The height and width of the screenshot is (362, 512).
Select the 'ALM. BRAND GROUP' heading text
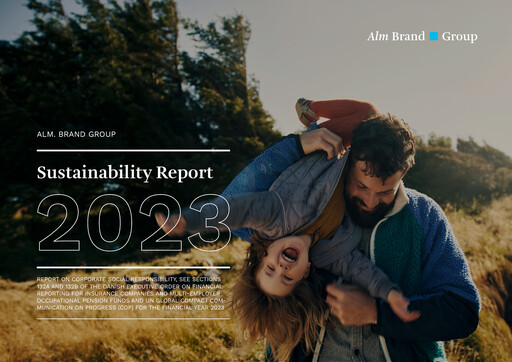tap(76, 134)
